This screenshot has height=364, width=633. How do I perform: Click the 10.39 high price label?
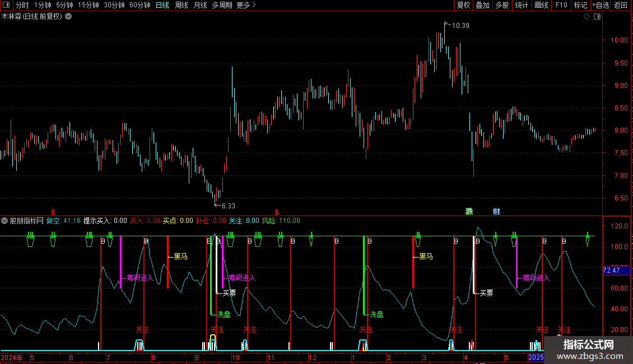point(460,26)
